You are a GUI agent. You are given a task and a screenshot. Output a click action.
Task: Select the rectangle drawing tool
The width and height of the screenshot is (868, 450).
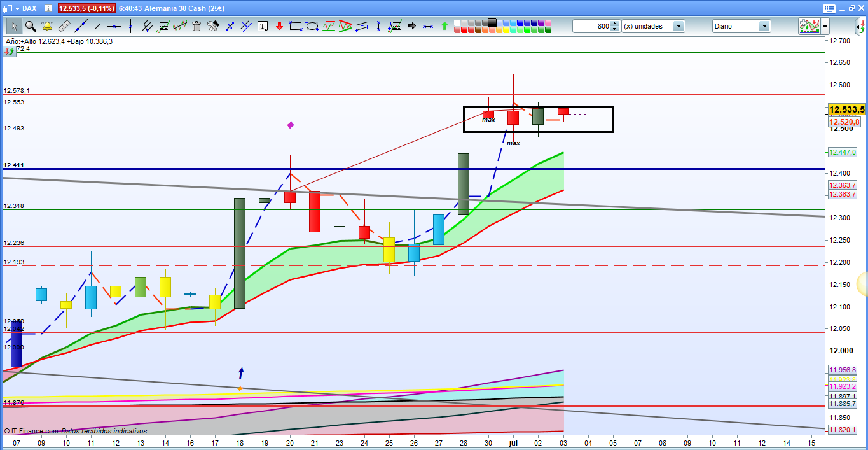pyautogui.click(x=295, y=26)
